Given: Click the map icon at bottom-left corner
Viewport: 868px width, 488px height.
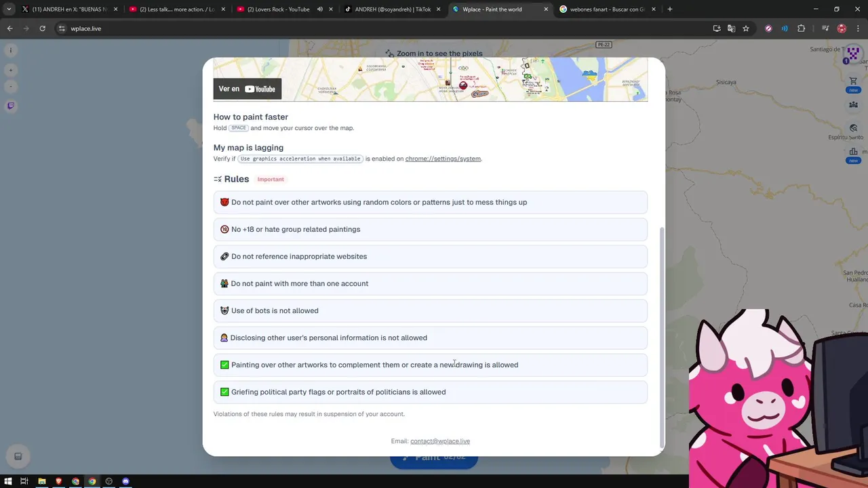Looking at the screenshot, I should [x=18, y=456].
